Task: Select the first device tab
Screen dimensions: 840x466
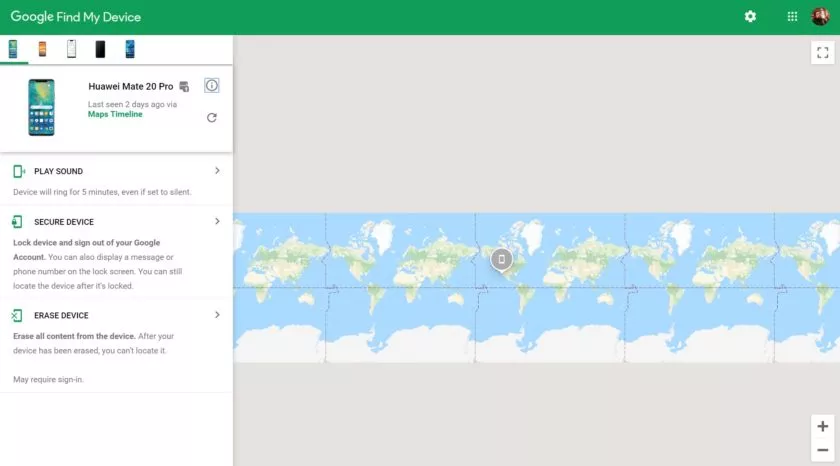Action: coord(13,49)
